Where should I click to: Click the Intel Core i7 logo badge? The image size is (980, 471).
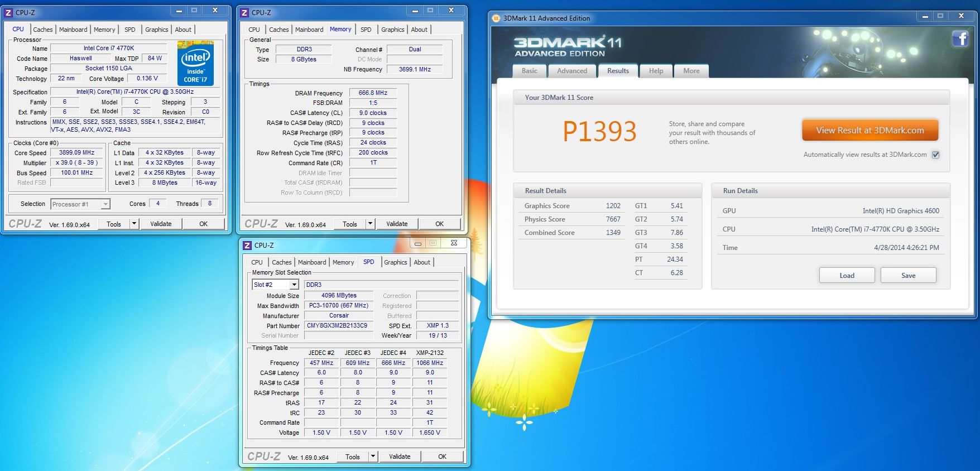[x=195, y=63]
